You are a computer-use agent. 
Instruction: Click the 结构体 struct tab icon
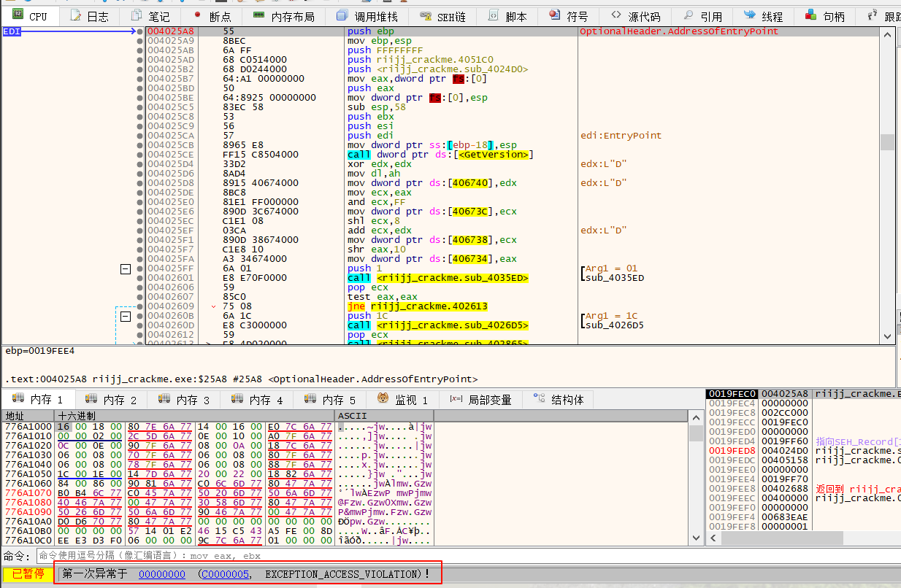[x=540, y=399]
